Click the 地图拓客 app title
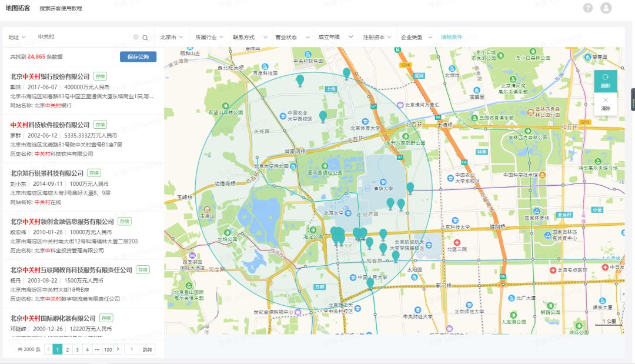 point(18,8)
